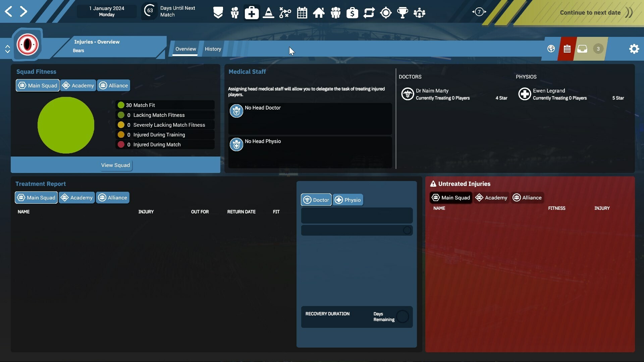
Task: Open the Transfers swap-arrows icon
Action: (x=369, y=12)
